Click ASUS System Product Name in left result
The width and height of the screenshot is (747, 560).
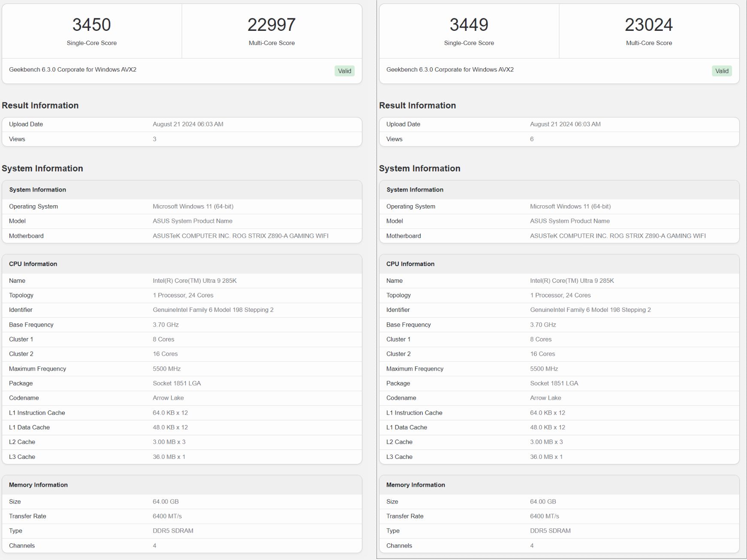coord(193,221)
